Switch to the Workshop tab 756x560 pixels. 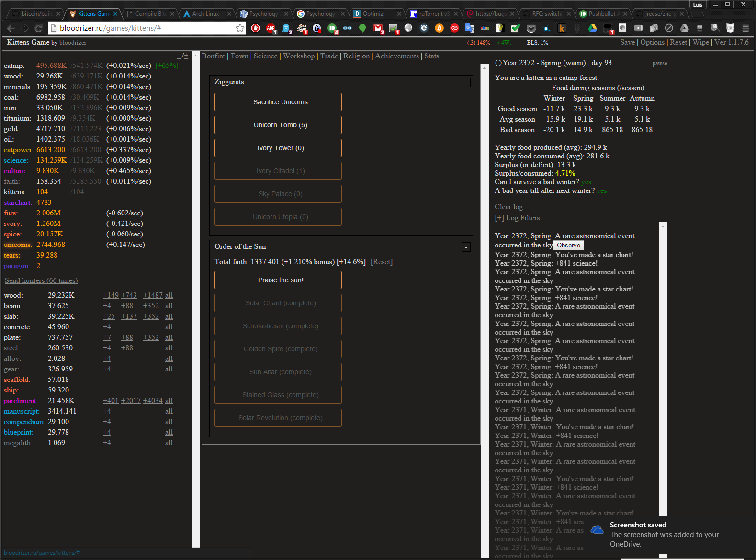click(299, 56)
